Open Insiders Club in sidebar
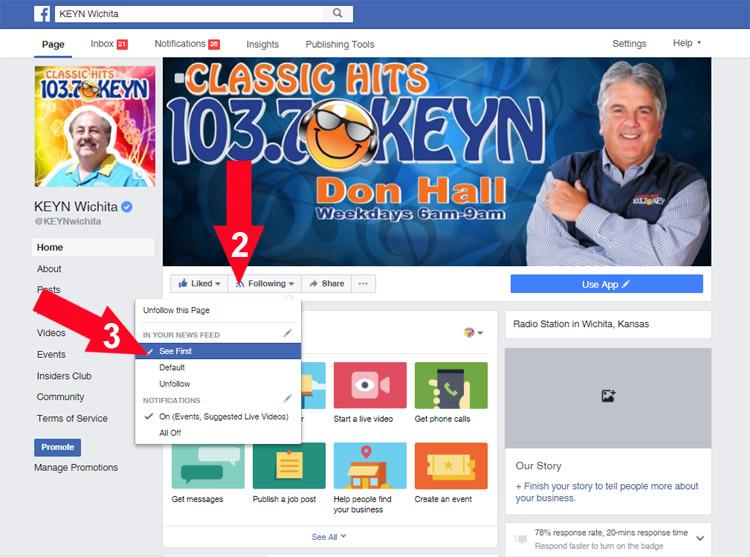Viewport: 750px width, 557px height. [x=64, y=376]
